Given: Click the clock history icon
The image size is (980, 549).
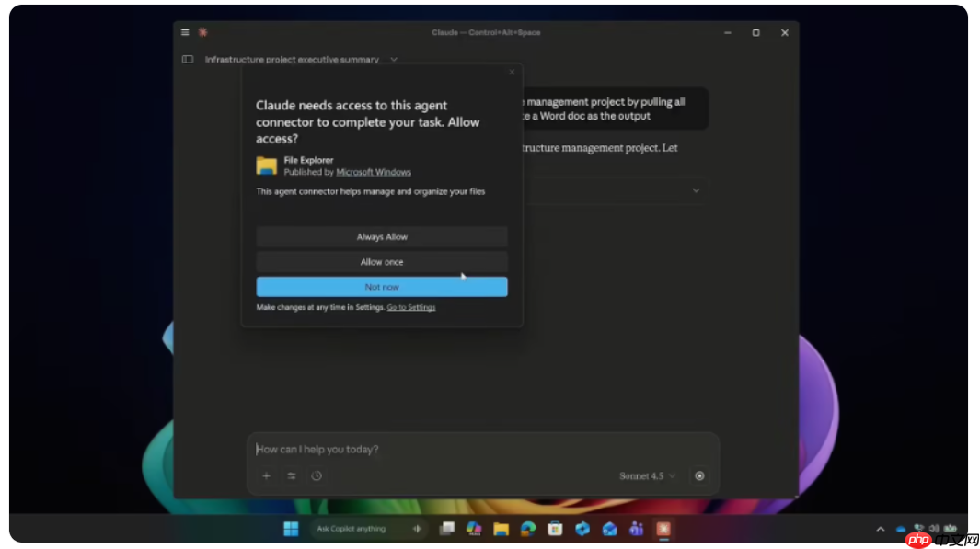Looking at the screenshot, I should pos(317,476).
